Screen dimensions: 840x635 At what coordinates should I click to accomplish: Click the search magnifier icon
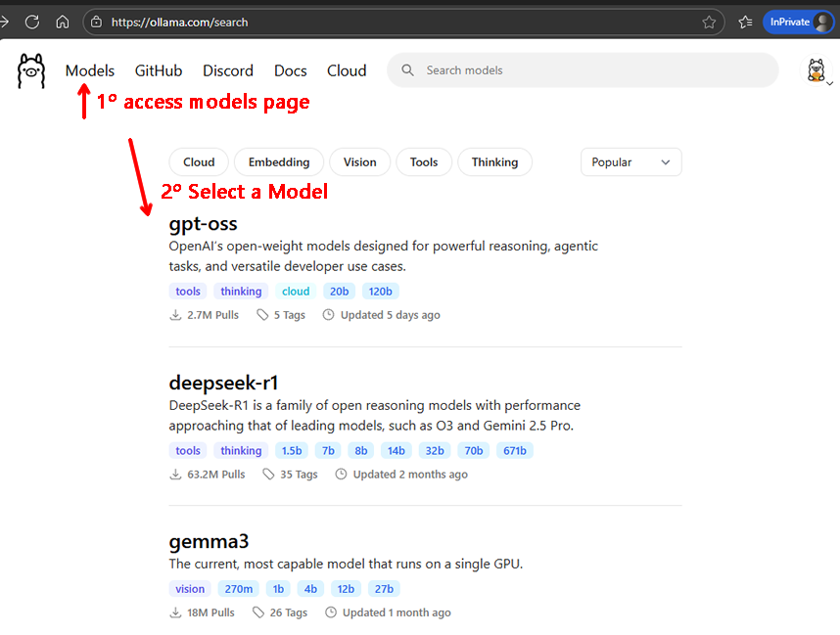pyautogui.click(x=407, y=70)
